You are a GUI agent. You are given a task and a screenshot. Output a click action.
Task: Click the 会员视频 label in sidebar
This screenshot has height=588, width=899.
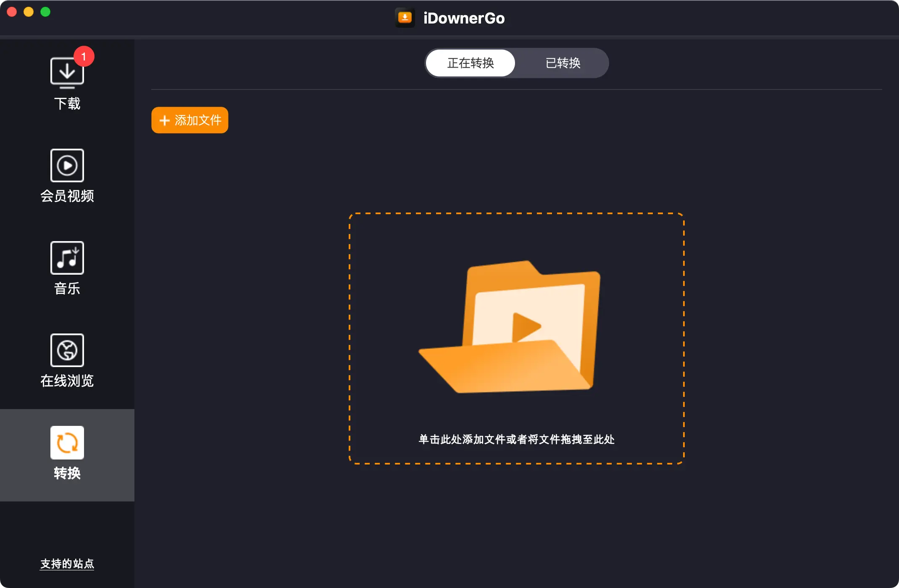(67, 196)
